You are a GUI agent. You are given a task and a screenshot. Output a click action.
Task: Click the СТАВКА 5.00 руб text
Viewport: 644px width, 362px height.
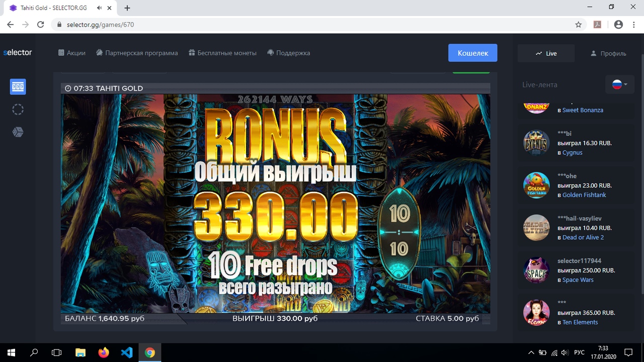tap(447, 318)
